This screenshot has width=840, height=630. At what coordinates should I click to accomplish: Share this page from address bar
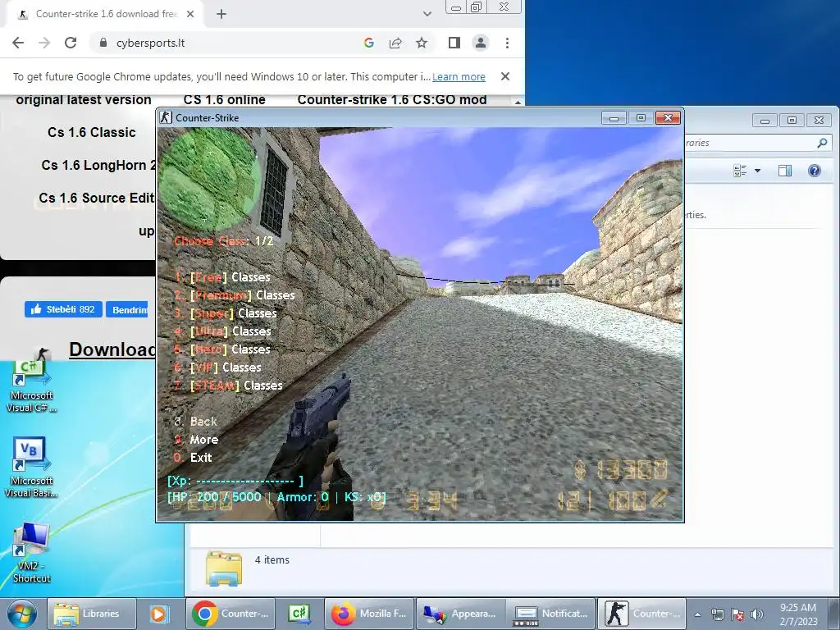click(395, 43)
